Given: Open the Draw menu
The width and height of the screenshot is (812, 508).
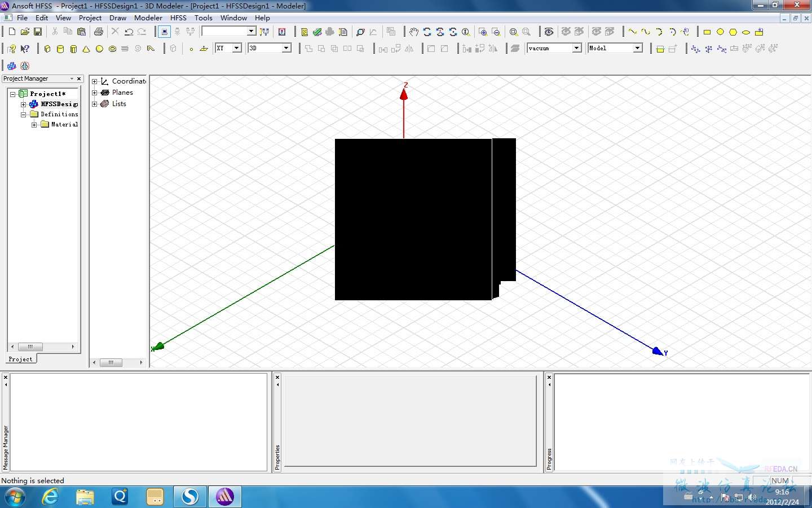Looking at the screenshot, I should 118,18.
